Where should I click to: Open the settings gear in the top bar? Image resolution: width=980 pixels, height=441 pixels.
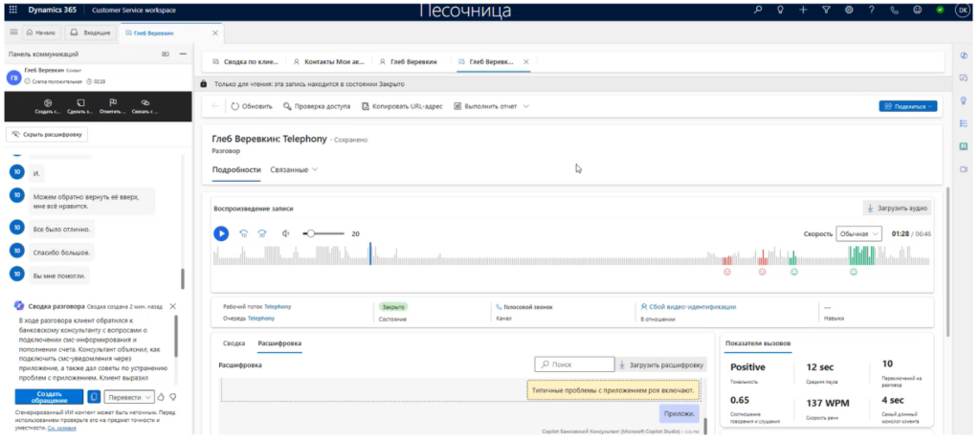click(848, 10)
